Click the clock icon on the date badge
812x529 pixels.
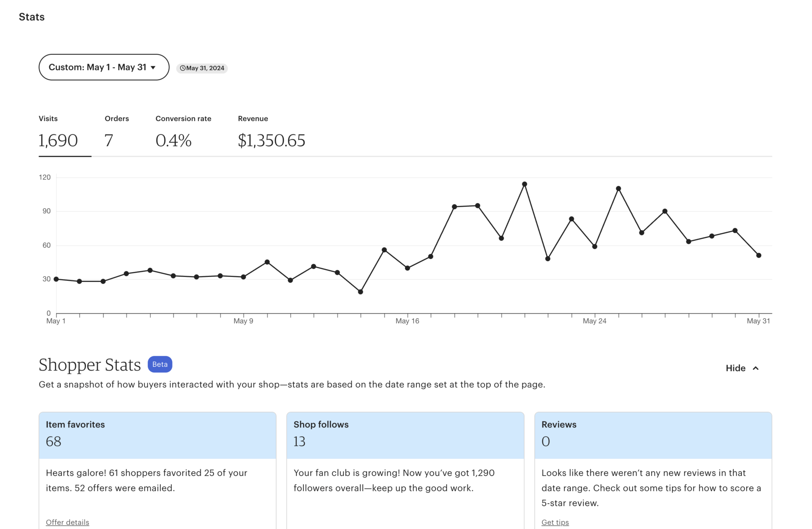183,68
